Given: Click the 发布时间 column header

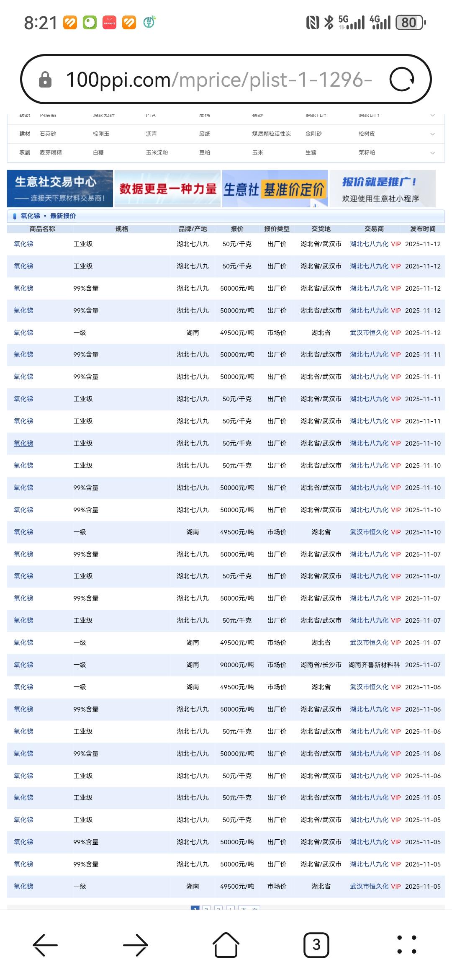Looking at the screenshot, I should click(423, 229).
